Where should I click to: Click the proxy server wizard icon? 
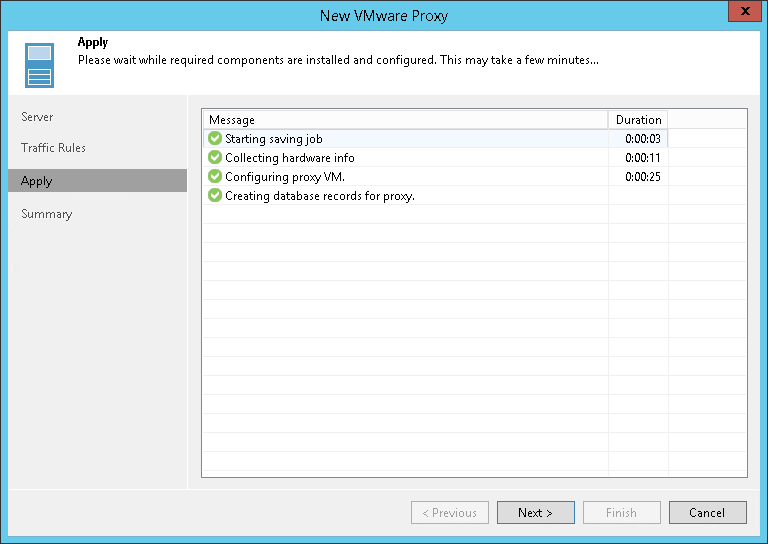coord(39,65)
